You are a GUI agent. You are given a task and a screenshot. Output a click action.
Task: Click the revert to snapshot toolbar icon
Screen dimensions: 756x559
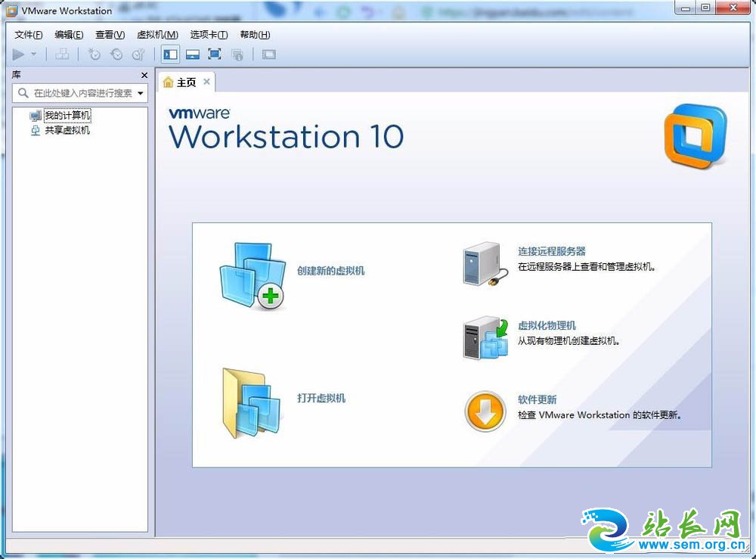(116, 54)
